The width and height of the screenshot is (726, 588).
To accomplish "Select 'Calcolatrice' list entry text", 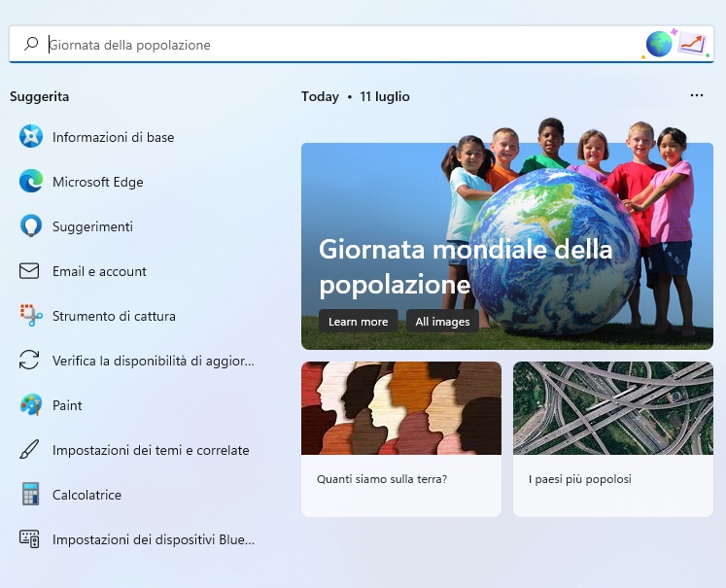I will click(x=86, y=495).
